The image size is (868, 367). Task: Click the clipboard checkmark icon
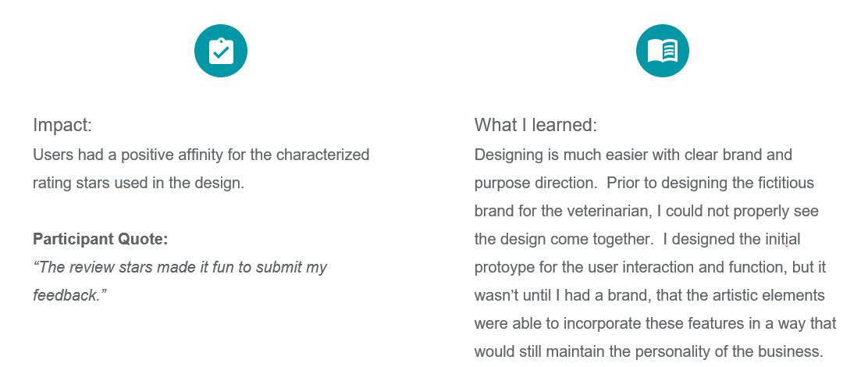(220, 51)
